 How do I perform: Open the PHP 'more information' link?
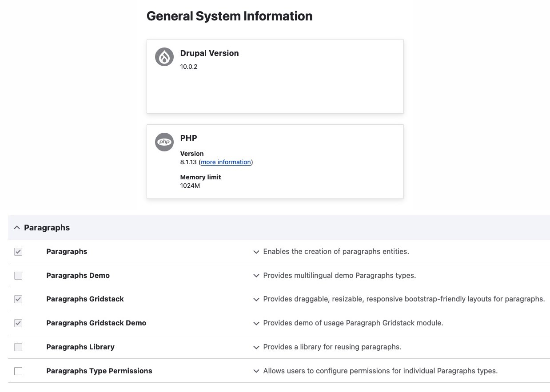[226, 162]
